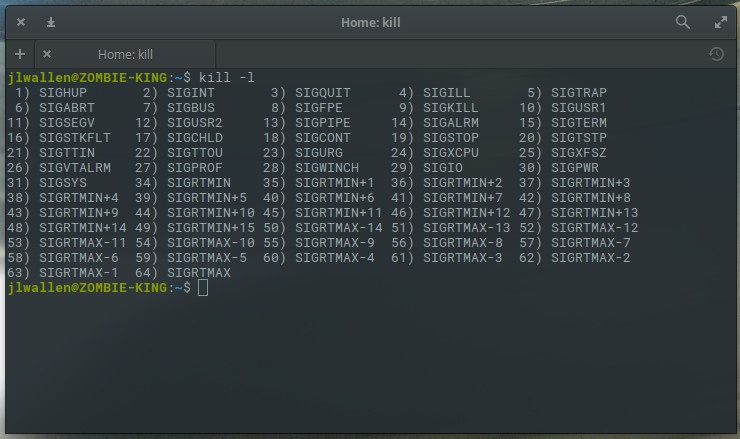Click on SIGFPE in the signal list
Image resolution: width=740 pixels, height=439 pixels.
(319, 108)
